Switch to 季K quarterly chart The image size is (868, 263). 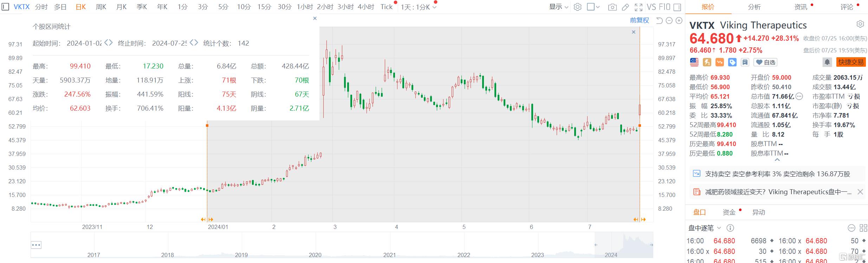click(x=142, y=7)
